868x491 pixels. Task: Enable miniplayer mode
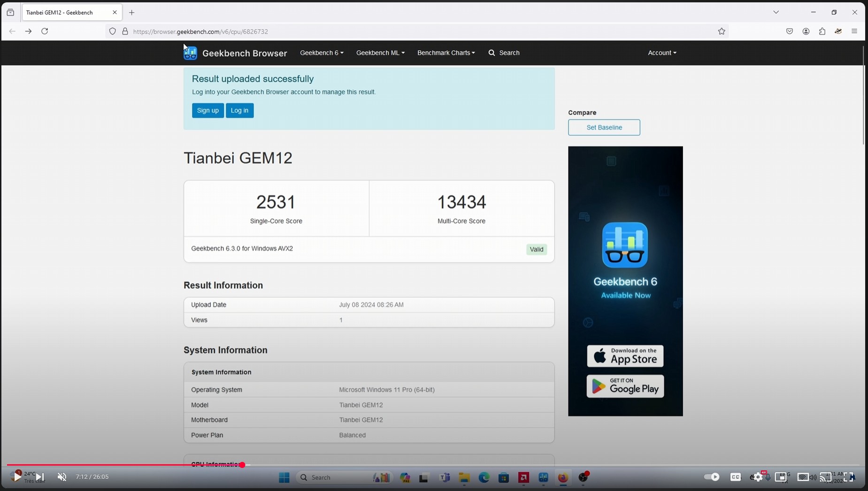[781, 477]
